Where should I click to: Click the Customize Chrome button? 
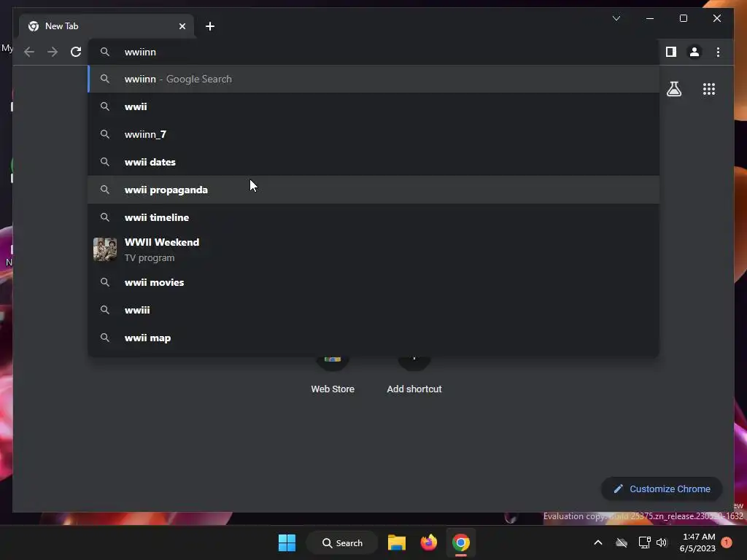point(662,489)
